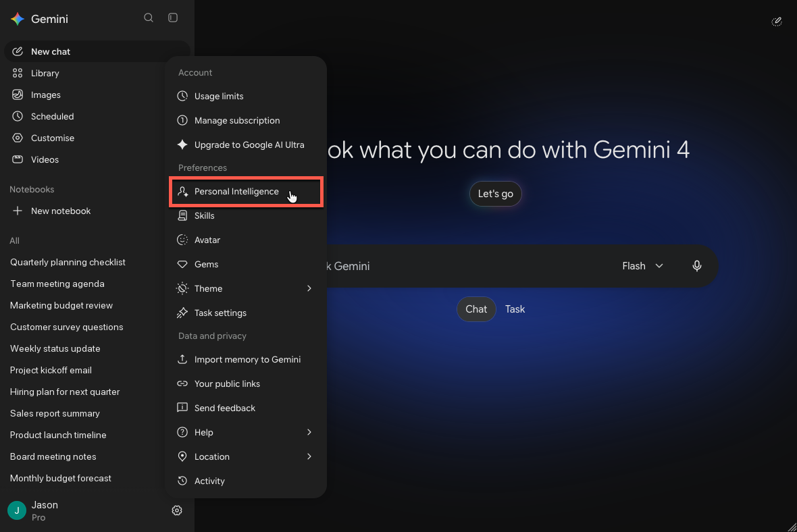Open the settings gear next to Jason
Screen dimensions: 797x532
pos(177,510)
